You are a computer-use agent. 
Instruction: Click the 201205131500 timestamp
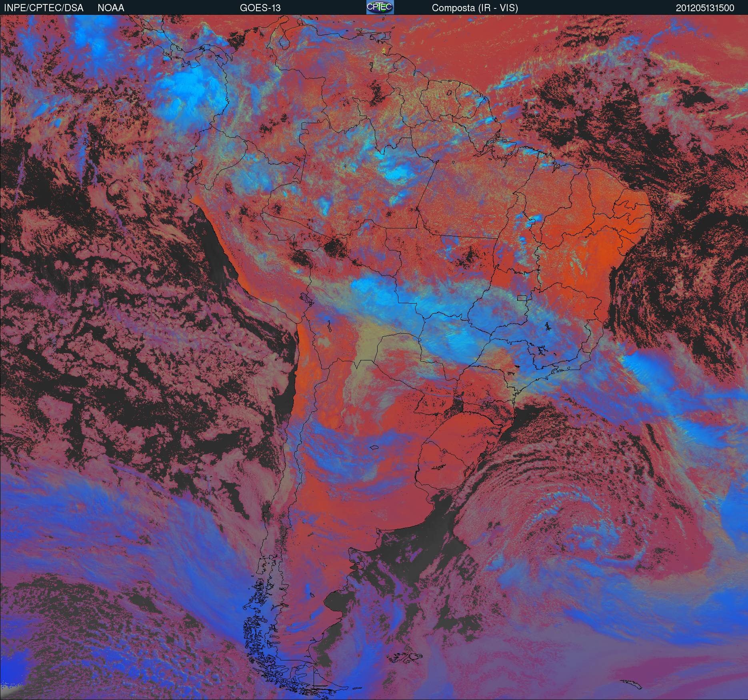click(x=705, y=8)
